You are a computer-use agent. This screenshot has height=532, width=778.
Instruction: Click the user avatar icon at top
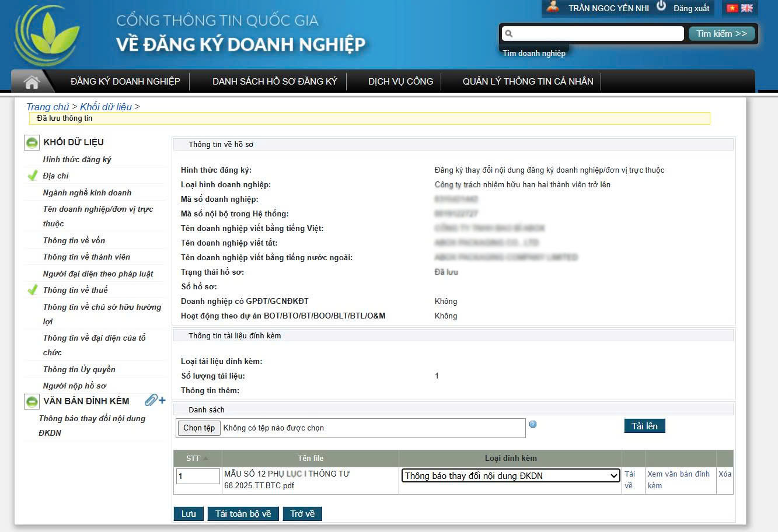tap(552, 8)
